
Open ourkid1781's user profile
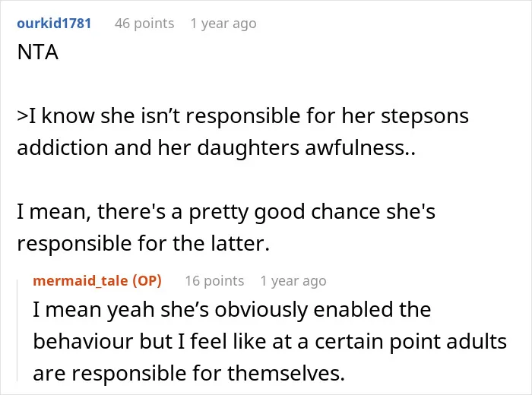click(54, 24)
